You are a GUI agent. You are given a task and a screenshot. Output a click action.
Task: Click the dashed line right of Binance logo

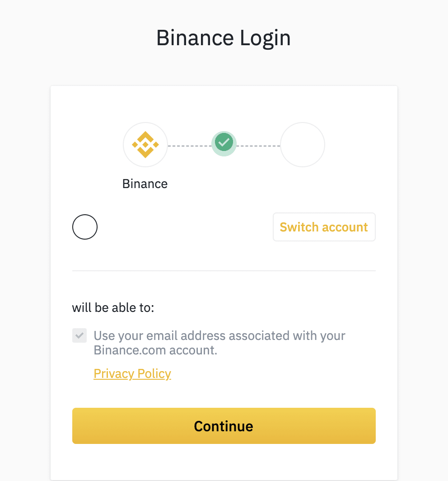pos(190,146)
